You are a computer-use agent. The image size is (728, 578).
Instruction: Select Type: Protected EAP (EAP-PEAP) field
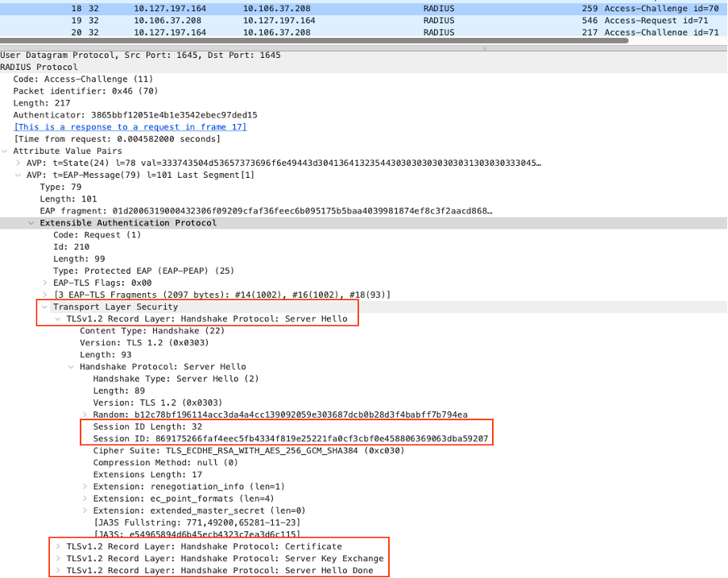pyautogui.click(x=143, y=270)
